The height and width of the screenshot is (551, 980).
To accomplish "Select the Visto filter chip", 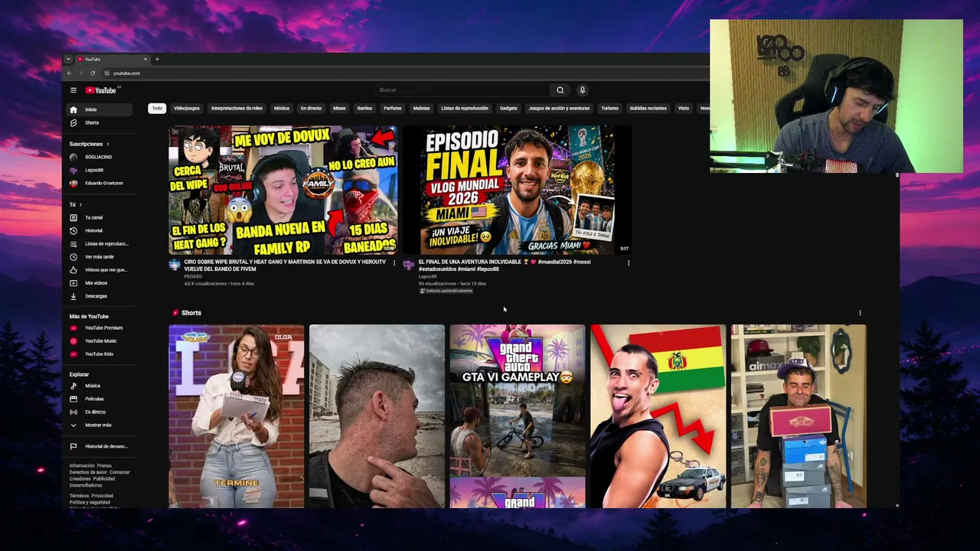I will pos(684,108).
